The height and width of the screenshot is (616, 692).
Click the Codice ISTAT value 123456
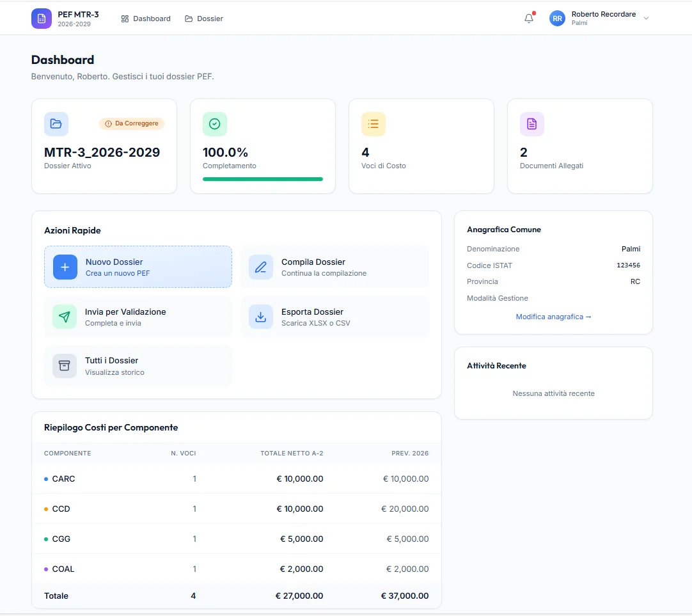point(629,265)
